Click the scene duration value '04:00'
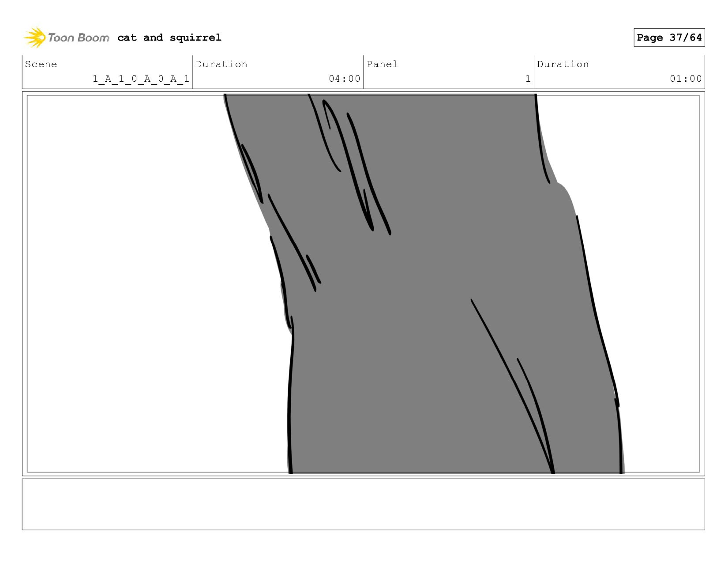This screenshot has height=563, width=728. point(345,79)
